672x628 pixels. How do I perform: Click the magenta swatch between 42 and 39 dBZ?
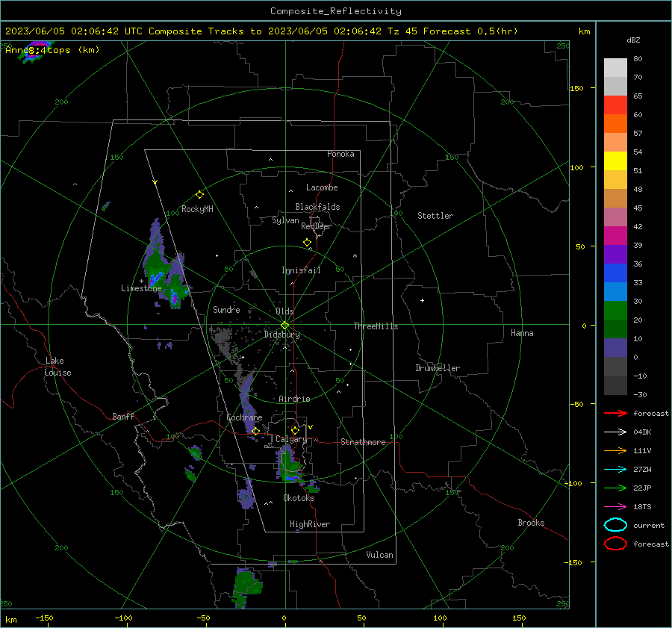point(615,235)
